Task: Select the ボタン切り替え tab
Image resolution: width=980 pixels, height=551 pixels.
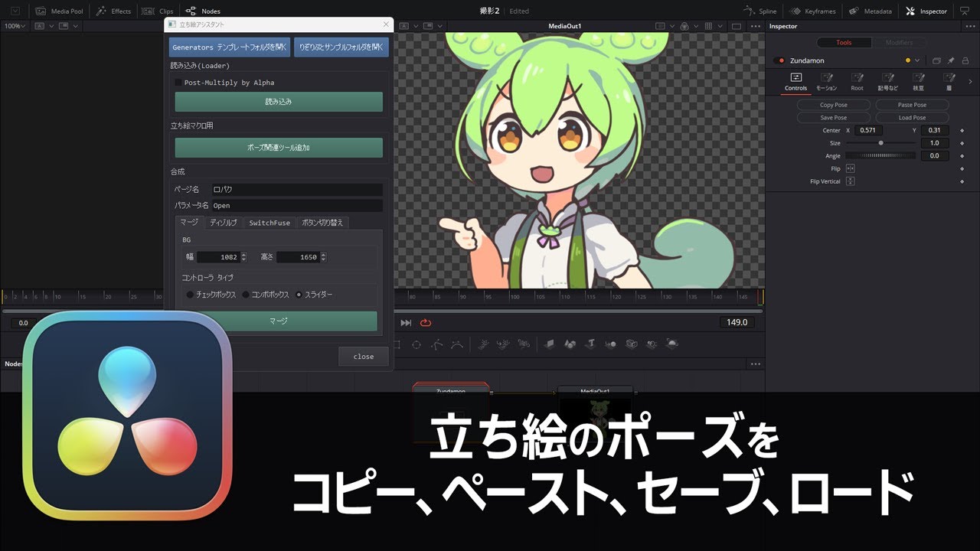Action: 322,223
